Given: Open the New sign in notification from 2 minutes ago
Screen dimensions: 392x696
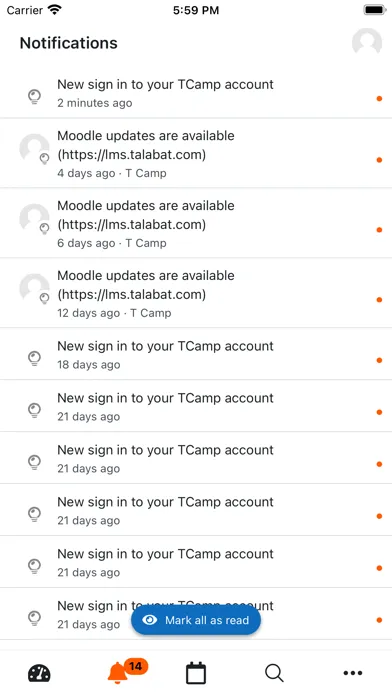Looking at the screenshot, I should 196,93.
